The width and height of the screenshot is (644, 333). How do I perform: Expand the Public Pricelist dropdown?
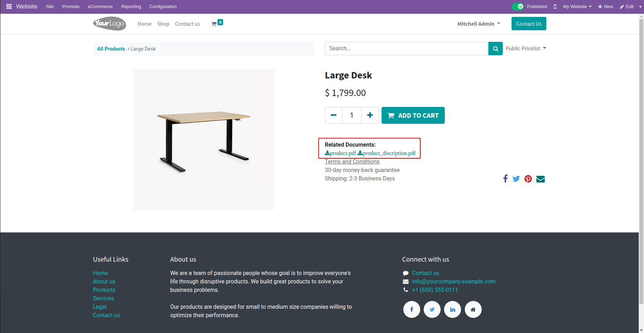point(526,49)
